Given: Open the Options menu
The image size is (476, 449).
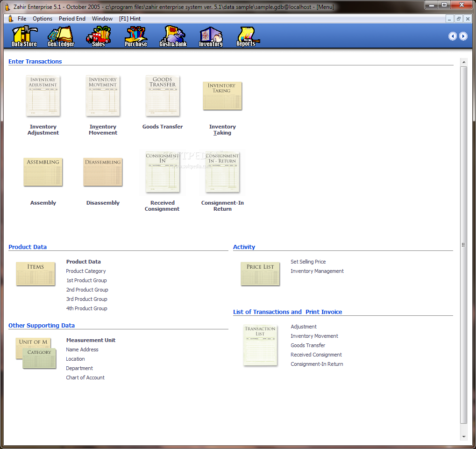Looking at the screenshot, I should (x=43, y=19).
